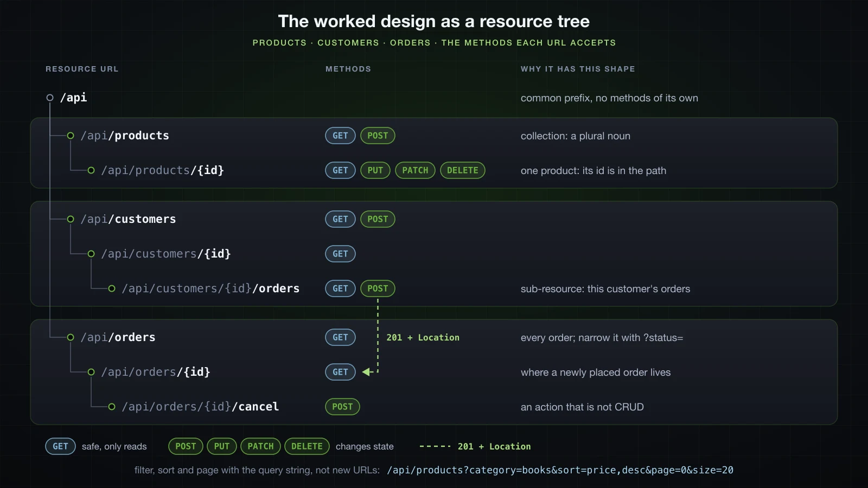Click DELETE badge in the products/{id} row
The width and height of the screenshot is (868, 488).
click(x=463, y=170)
